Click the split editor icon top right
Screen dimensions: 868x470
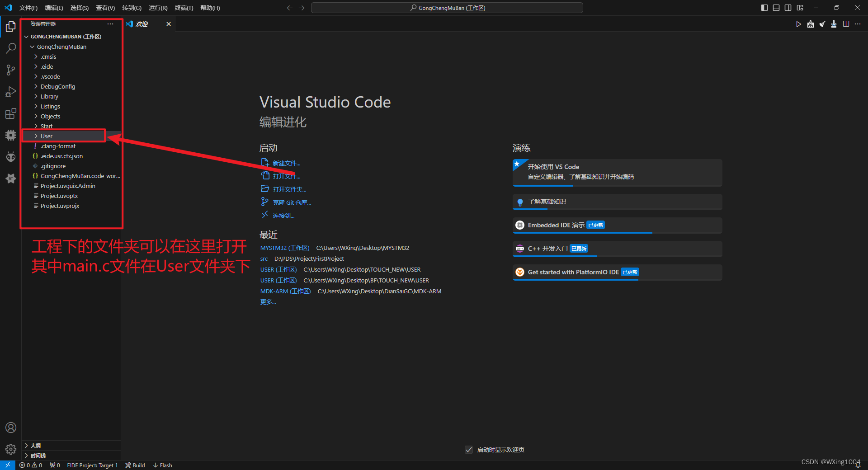(846, 24)
